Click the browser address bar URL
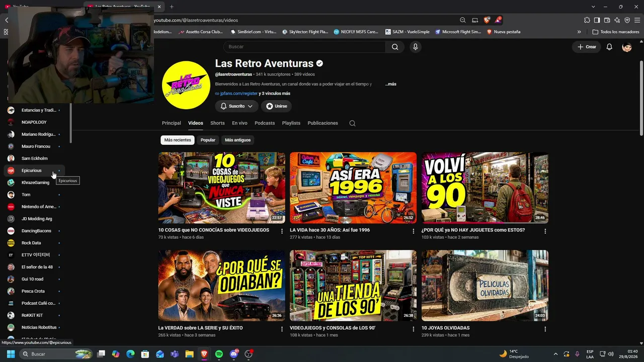This screenshot has width=644, height=362. click(x=196, y=20)
